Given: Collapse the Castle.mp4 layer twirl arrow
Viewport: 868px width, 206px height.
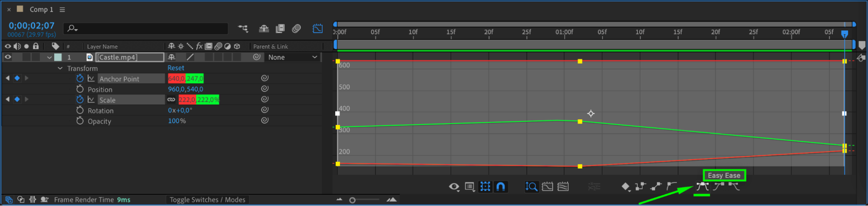Looking at the screenshot, I should point(50,57).
